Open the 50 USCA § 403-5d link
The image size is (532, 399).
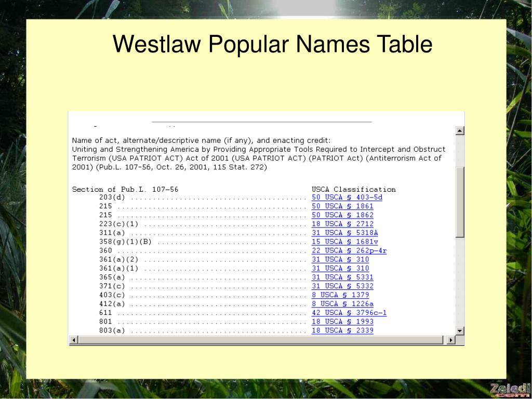point(347,197)
